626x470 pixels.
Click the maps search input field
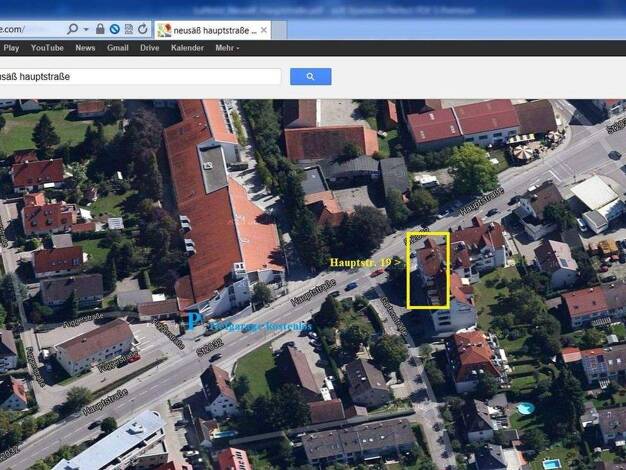point(140,76)
